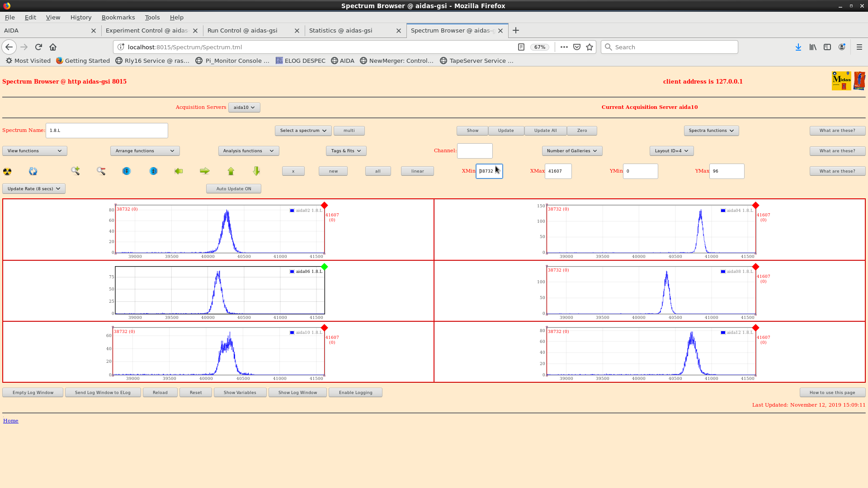
Task: Toggle the Auto Update ON button
Action: pos(233,189)
